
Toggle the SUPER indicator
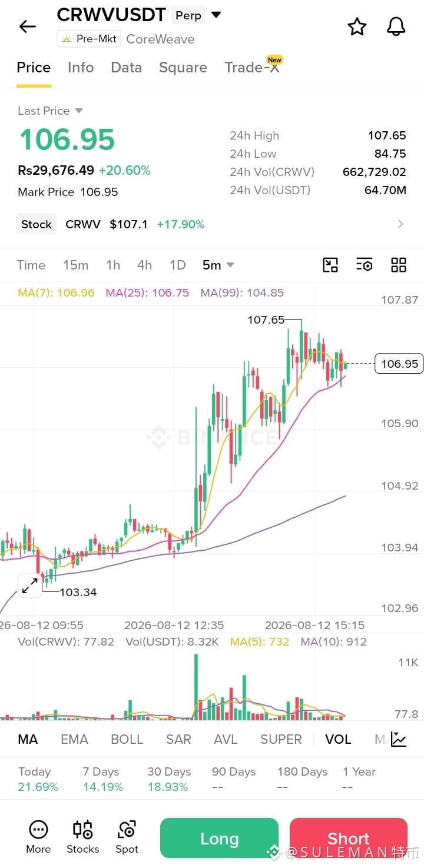click(281, 739)
